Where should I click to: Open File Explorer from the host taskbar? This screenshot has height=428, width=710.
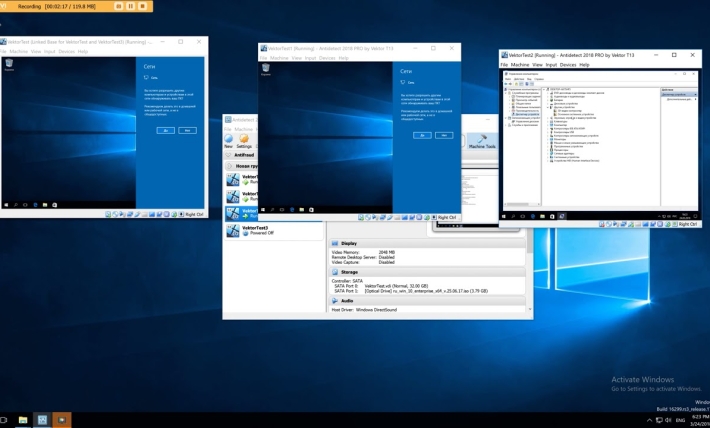point(23,420)
